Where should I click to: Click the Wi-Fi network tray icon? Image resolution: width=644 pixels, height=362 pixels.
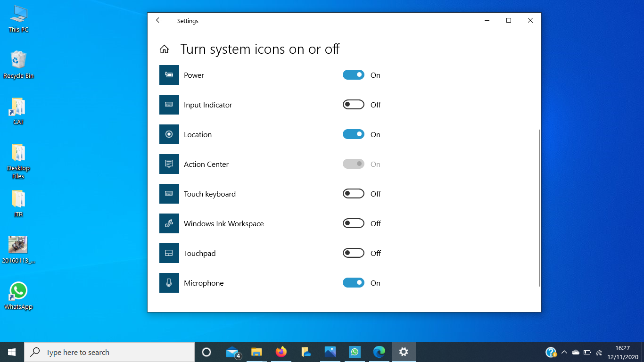click(x=599, y=352)
